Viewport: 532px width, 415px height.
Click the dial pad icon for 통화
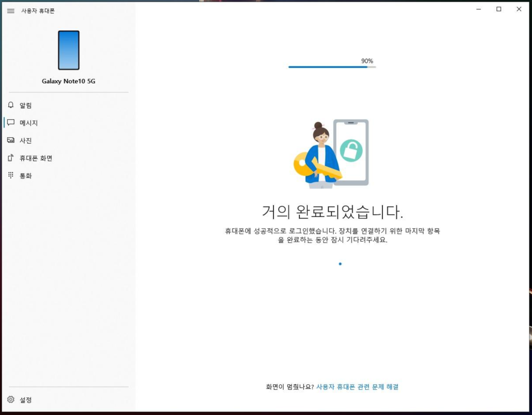pos(11,175)
